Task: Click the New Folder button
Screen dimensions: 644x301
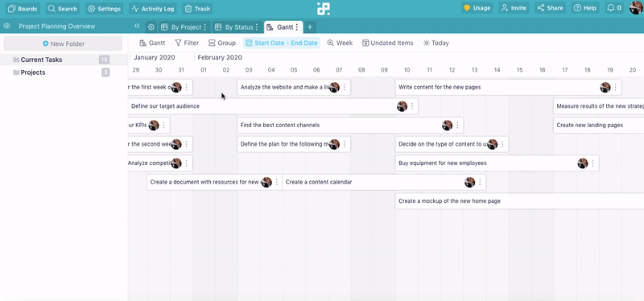Action: click(64, 43)
